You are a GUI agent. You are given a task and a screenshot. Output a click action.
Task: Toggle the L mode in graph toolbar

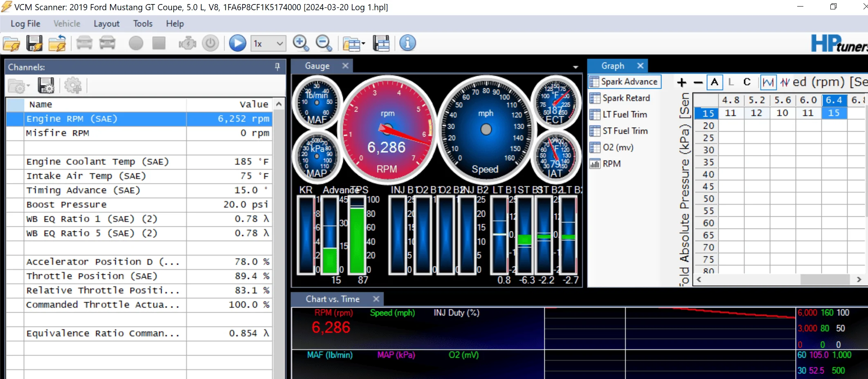click(731, 82)
